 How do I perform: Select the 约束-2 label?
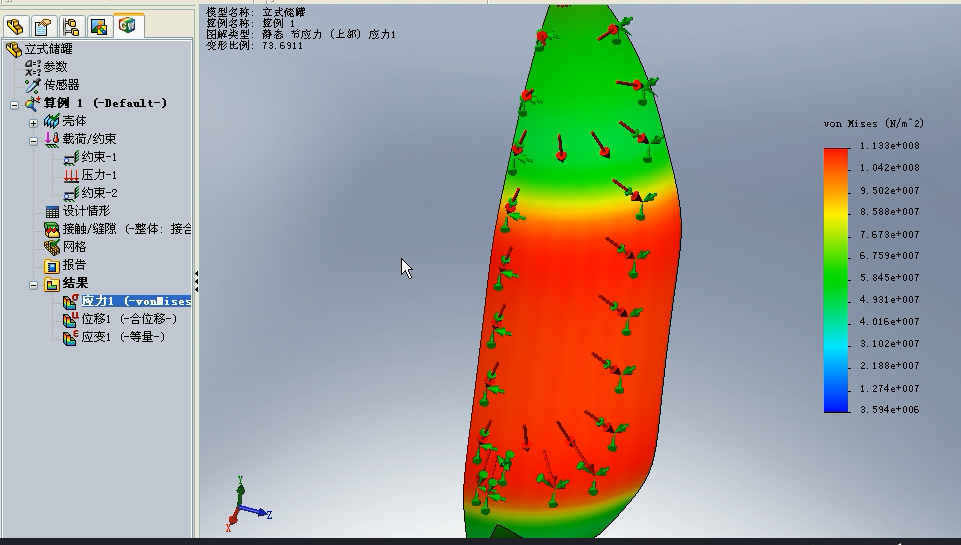tap(99, 193)
